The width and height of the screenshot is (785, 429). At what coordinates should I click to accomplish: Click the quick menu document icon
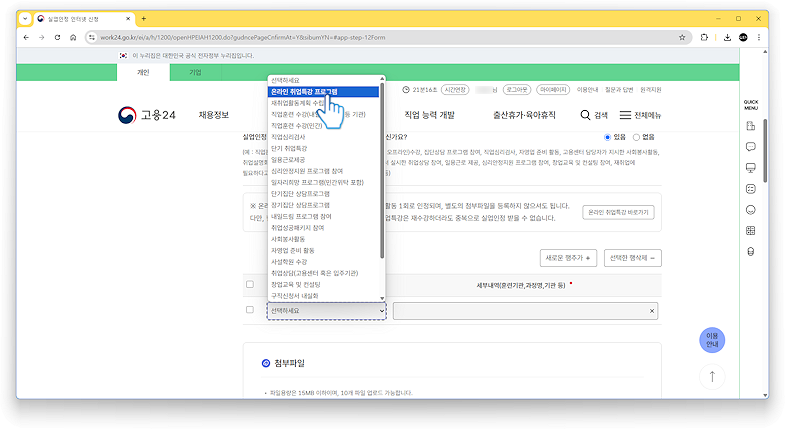(x=750, y=126)
